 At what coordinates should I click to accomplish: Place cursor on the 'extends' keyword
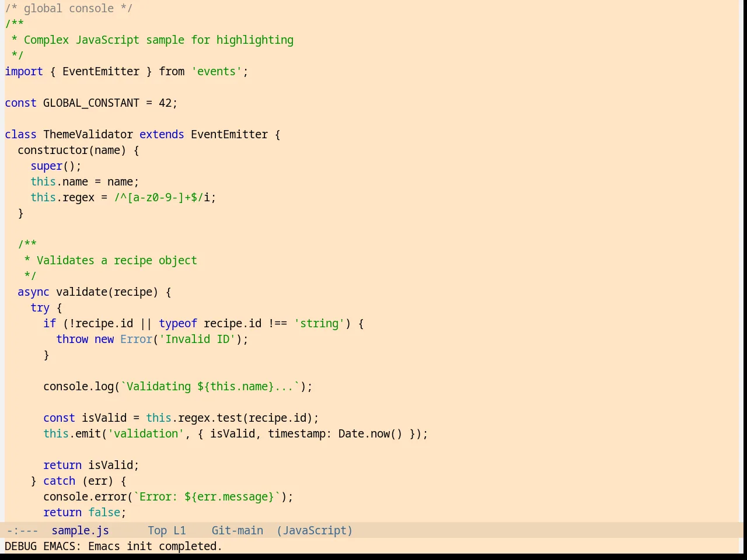[162, 134]
